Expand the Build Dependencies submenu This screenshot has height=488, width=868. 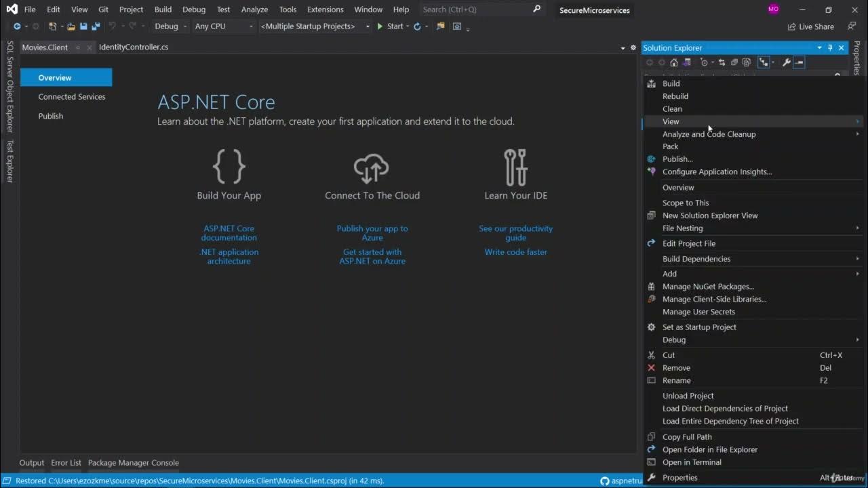point(858,259)
